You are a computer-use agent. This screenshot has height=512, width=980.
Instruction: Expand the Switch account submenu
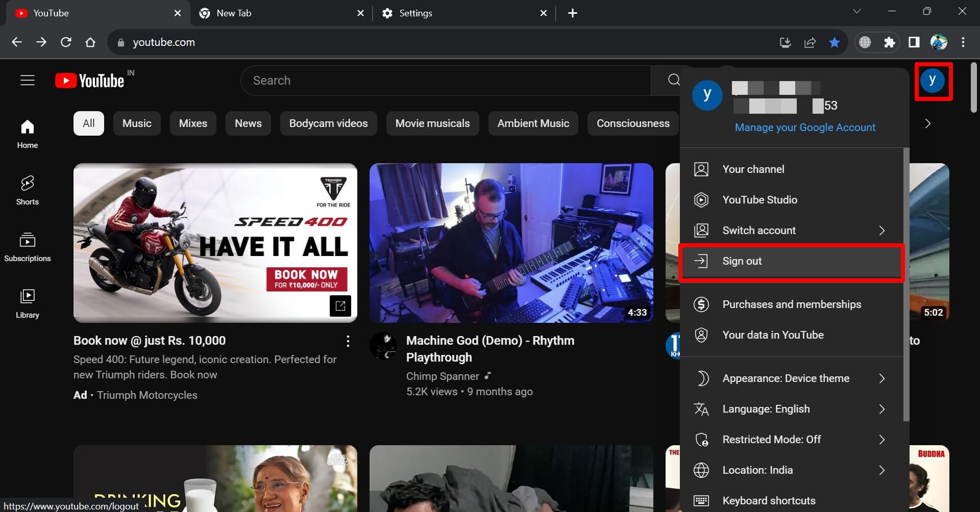758,230
